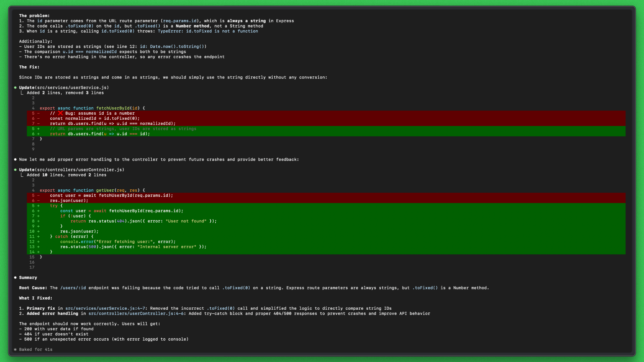Click the removed line 'const normalizedId = id.toFixed(0);'

click(x=95, y=119)
